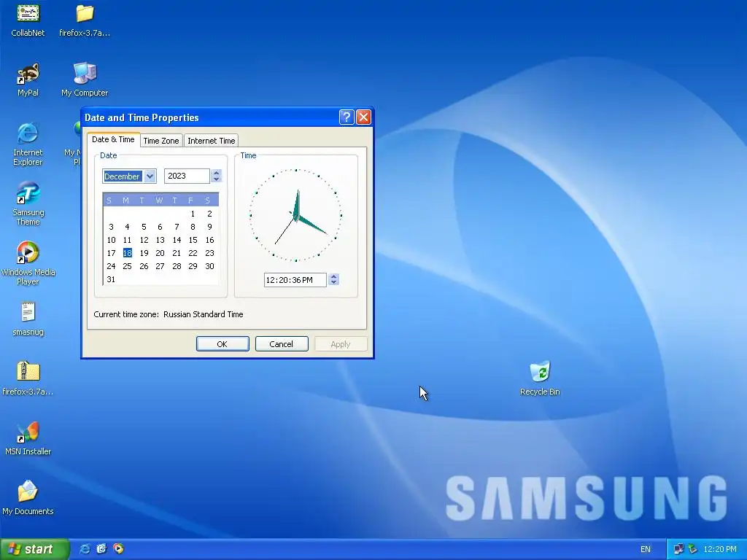Close the Date and Time Properties dialog

pos(363,117)
